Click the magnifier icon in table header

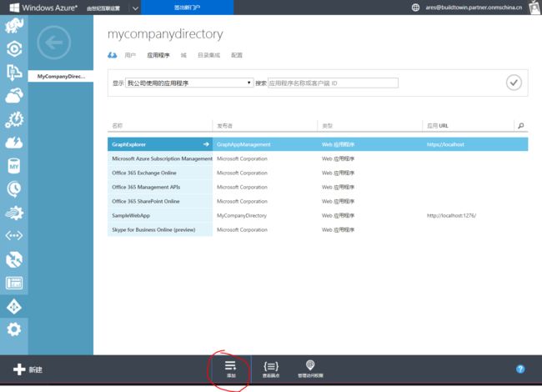[x=521, y=126]
